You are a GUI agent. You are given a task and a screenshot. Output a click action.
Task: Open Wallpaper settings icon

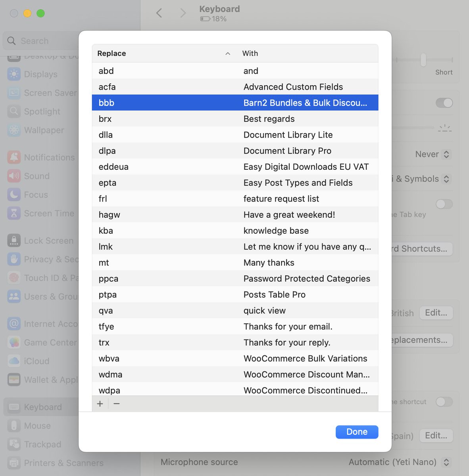click(14, 130)
